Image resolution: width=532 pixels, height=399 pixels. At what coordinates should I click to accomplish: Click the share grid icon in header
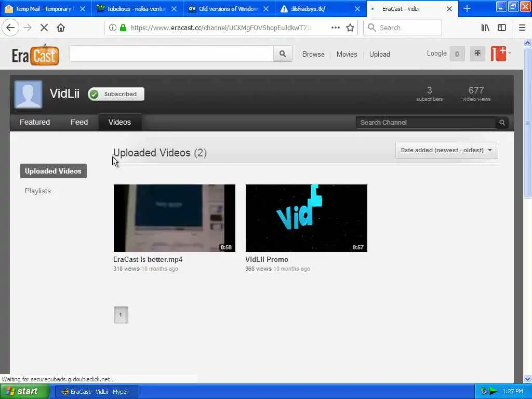tap(477, 54)
